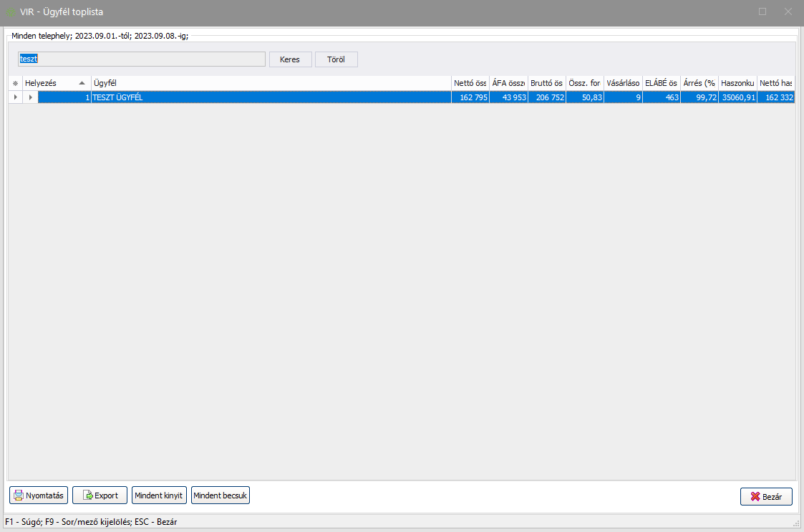804x532 pixels.
Task: Click the printer icon on Nyomtatás button
Action: (x=19, y=495)
